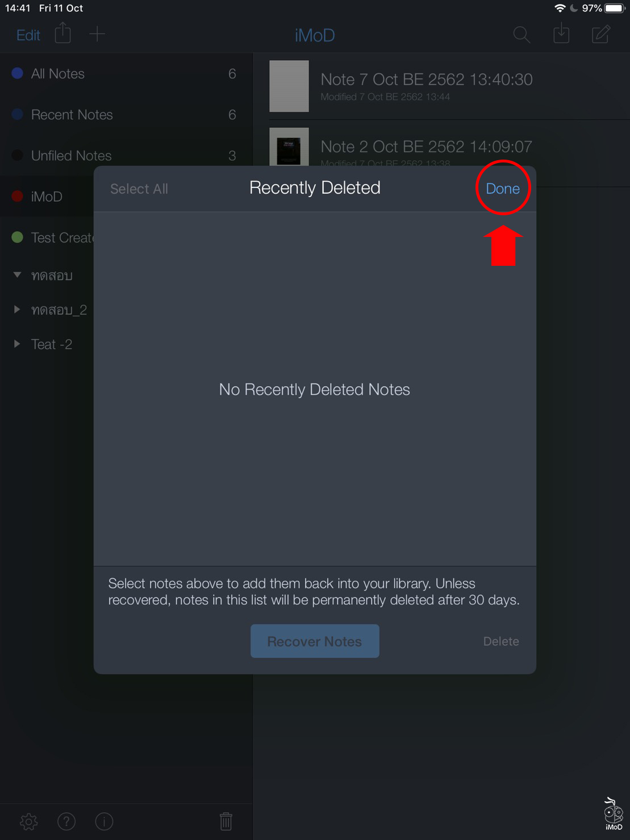The height and width of the screenshot is (840, 630).
Task: Open Search with the magnifier icon
Action: (521, 35)
